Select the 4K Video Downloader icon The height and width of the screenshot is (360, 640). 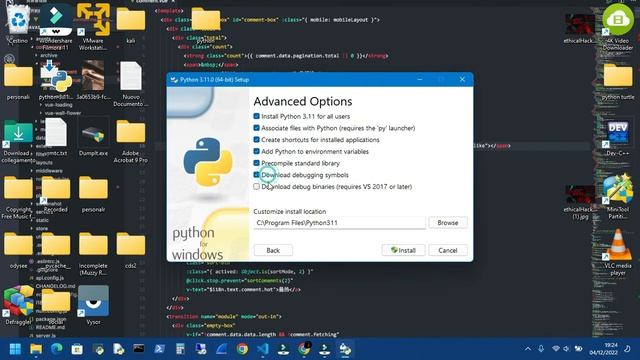618,27
